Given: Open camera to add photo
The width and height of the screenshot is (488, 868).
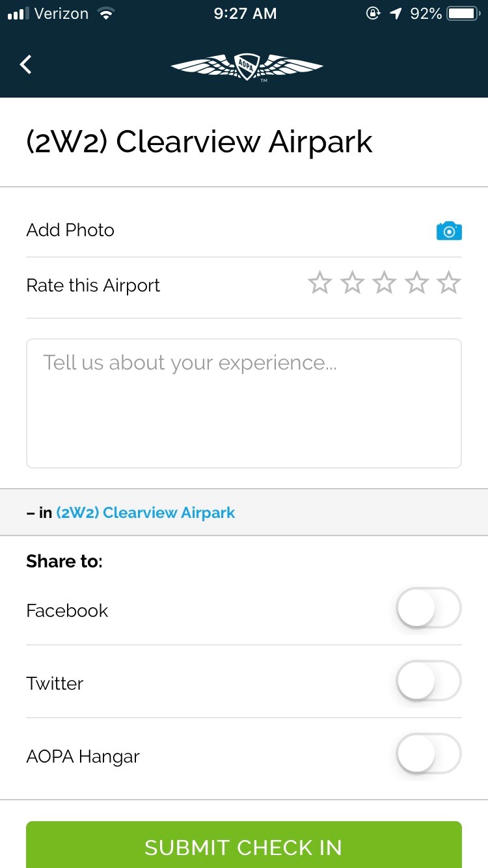Looking at the screenshot, I should (x=449, y=230).
